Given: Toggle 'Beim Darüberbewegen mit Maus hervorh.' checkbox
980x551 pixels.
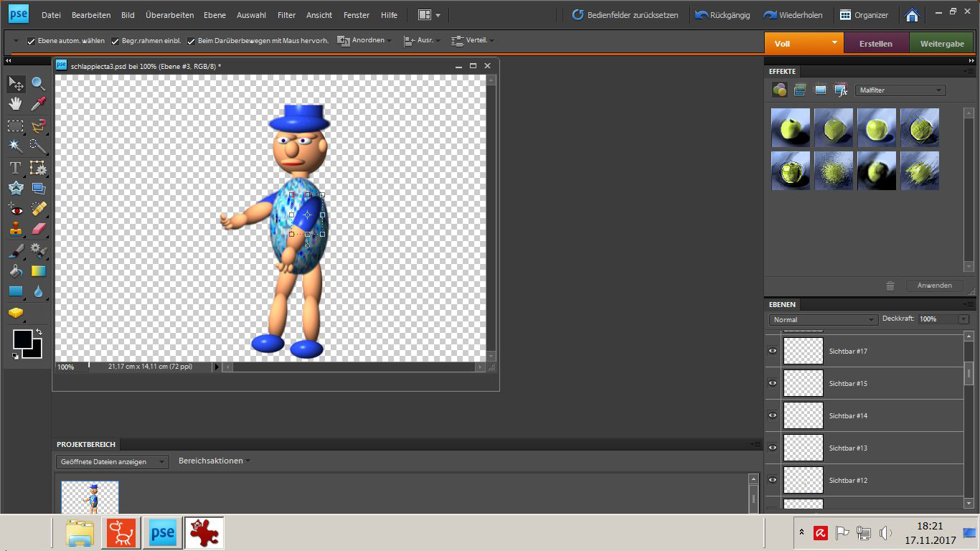Looking at the screenshot, I should pos(192,41).
